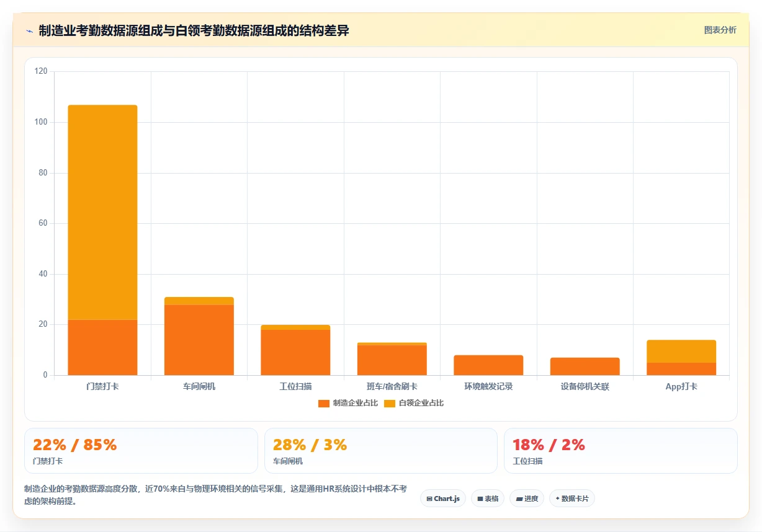
Task: Click the summary paragraph about 制造企业
Action: [x=215, y=495]
